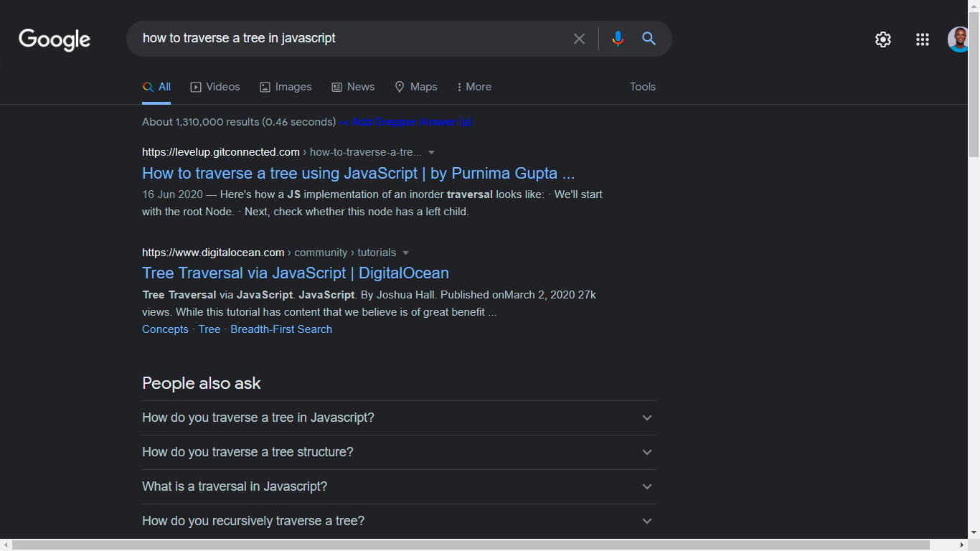This screenshot has height=551, width=980.
Task: Select the All results tab
Action: pos(156,87)
